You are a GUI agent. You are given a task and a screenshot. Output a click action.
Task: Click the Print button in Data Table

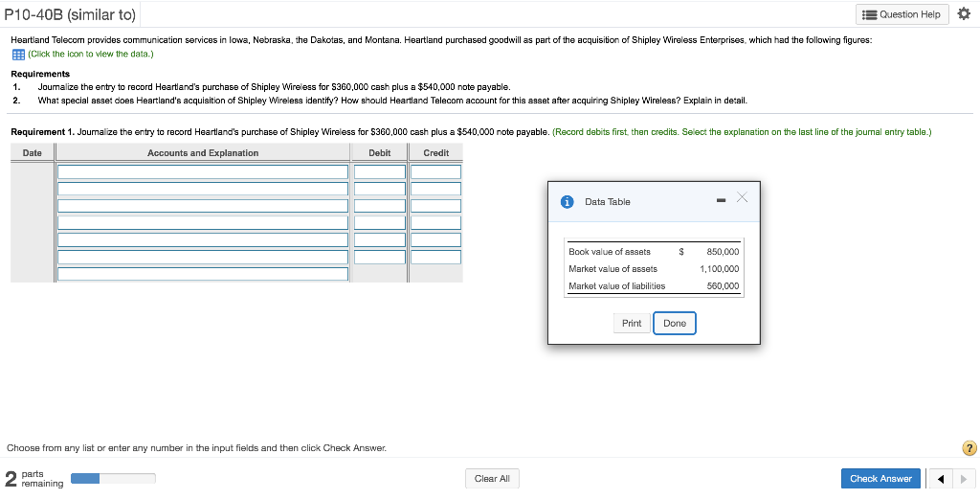pos(632,324)
